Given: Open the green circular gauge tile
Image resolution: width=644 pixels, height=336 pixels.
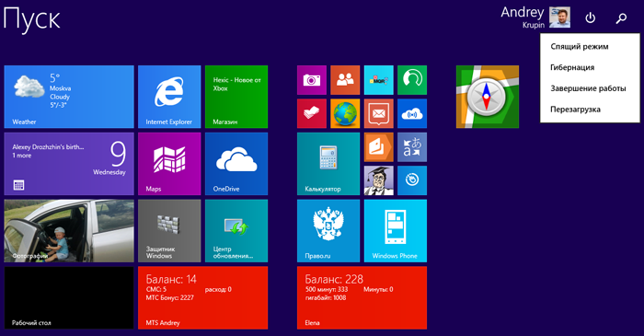Looking at the screenshot, I should pyautogui.click(x=412, y=80).
